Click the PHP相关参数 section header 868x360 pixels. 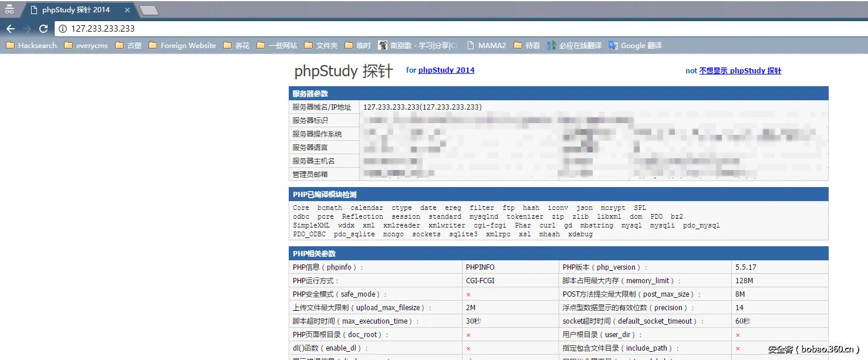click(558, 254)
